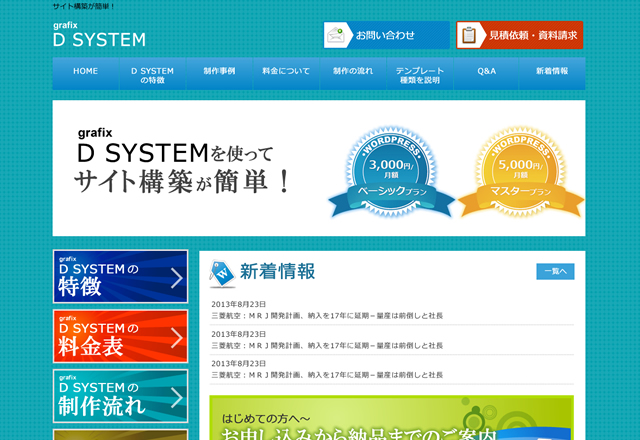The width and height of the screenshot is (640, 440).
Task: Click the 新着情報 section heading
Action: (278, 272)
